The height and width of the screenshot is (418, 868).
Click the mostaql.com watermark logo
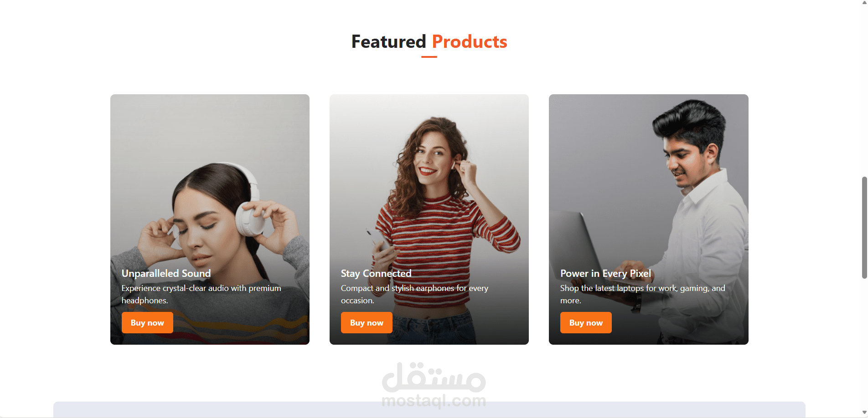434,385
